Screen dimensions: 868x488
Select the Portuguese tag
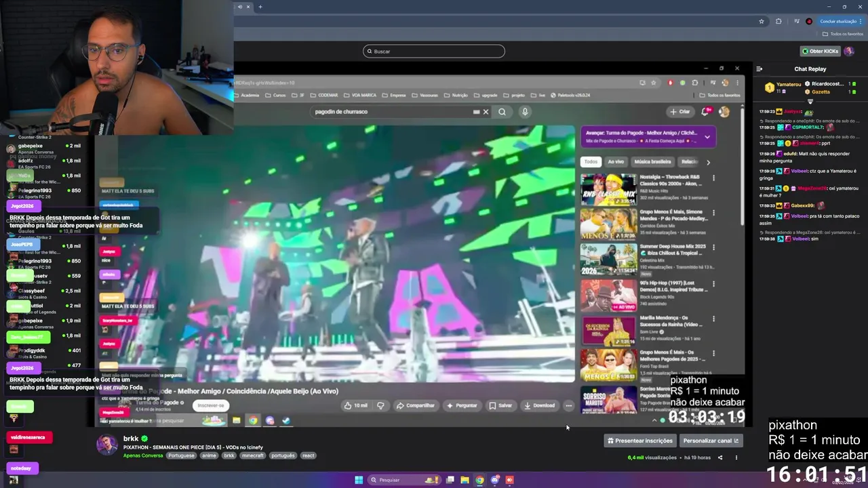[181, 455]
